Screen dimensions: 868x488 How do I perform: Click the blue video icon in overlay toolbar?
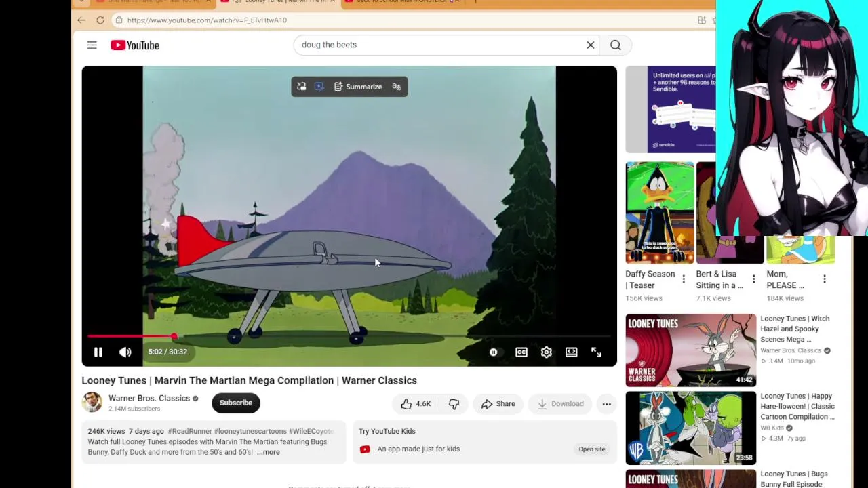click(319, 87)
